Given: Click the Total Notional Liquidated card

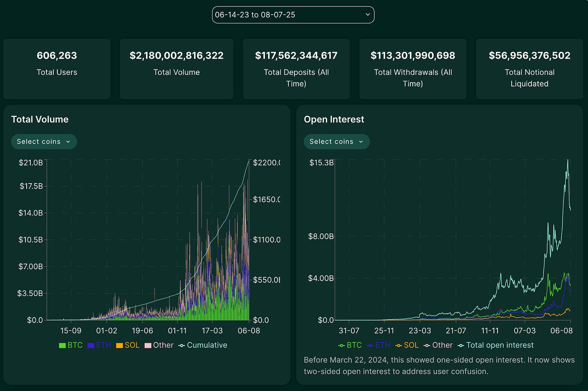Looking at the screenshot, I should 529,69.
